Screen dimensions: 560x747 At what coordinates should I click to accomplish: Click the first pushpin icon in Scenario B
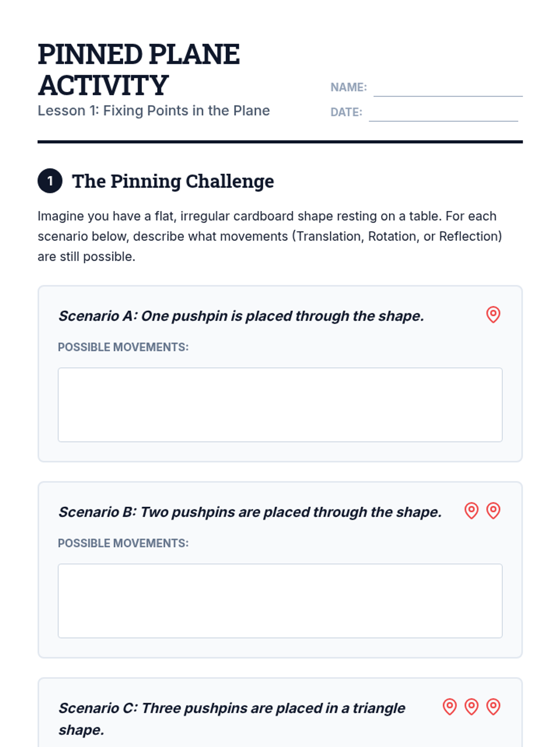coord(471,511)
